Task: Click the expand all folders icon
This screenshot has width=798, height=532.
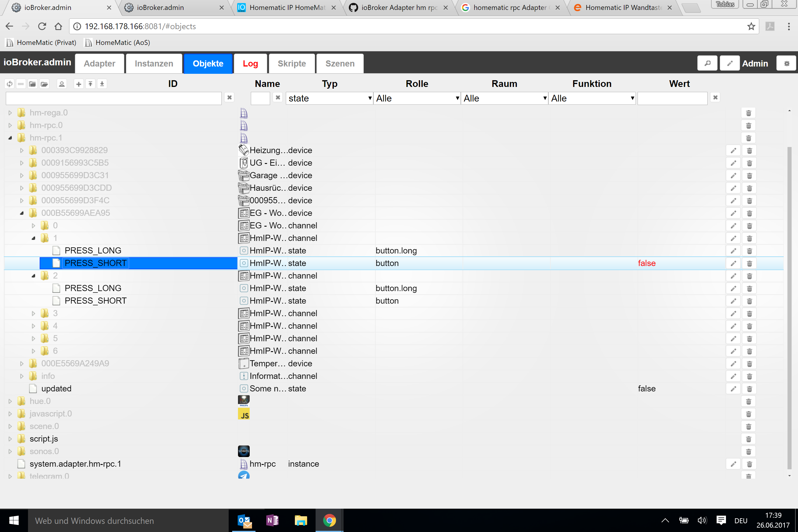Action: point(44,84)
